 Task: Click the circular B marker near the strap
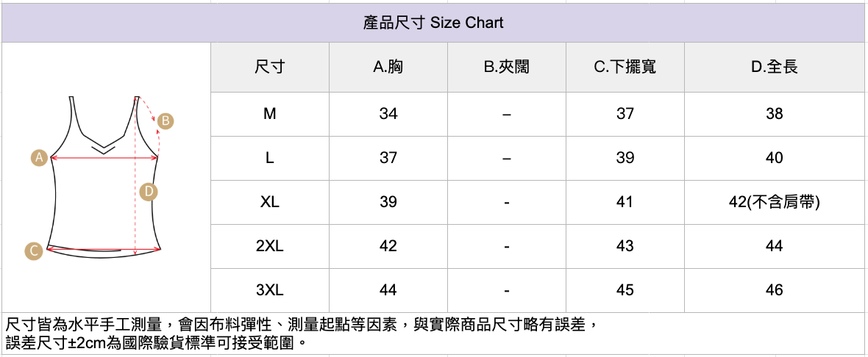[166, 120]
